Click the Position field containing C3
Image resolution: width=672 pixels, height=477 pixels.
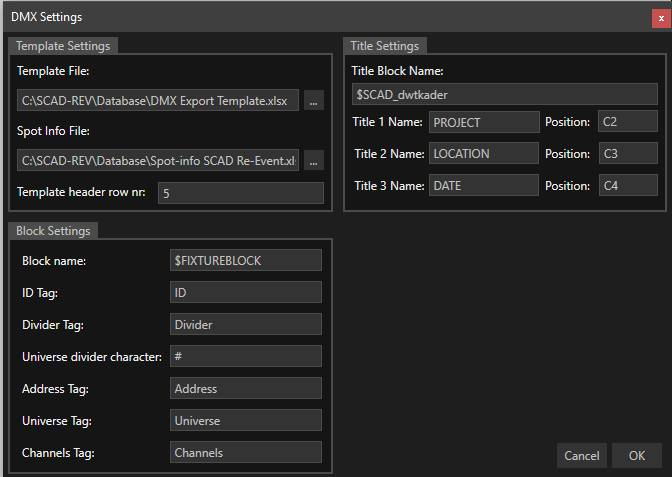[x=627, y=154]
